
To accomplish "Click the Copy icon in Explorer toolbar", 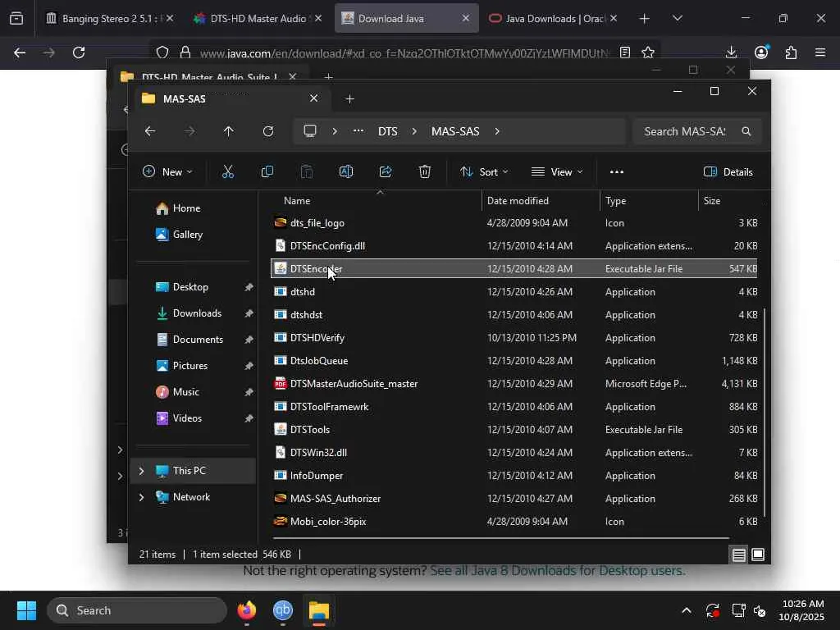I will [267, 172].
